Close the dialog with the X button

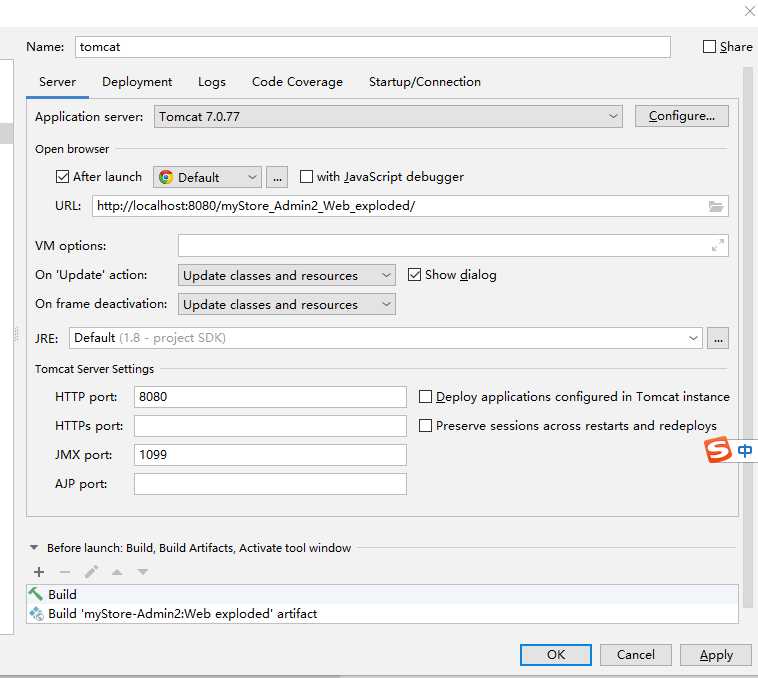click(749, 11)
